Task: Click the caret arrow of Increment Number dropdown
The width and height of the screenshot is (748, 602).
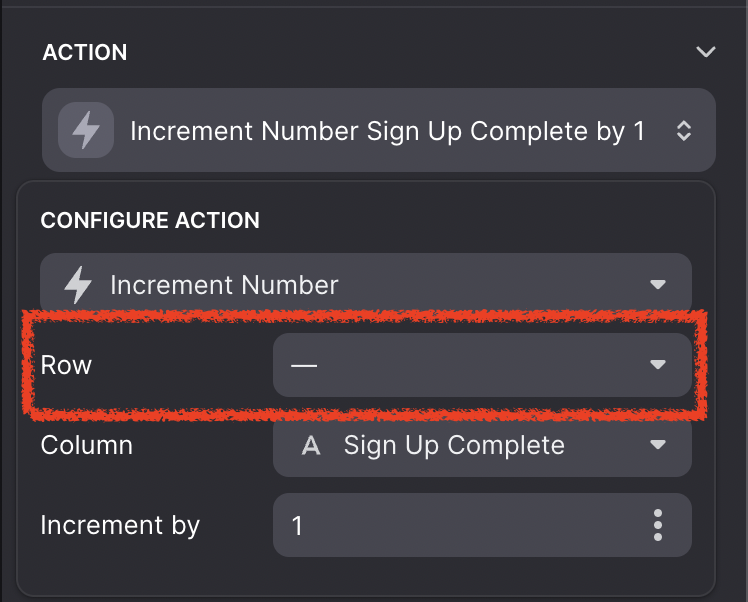Action: (658, 285)
